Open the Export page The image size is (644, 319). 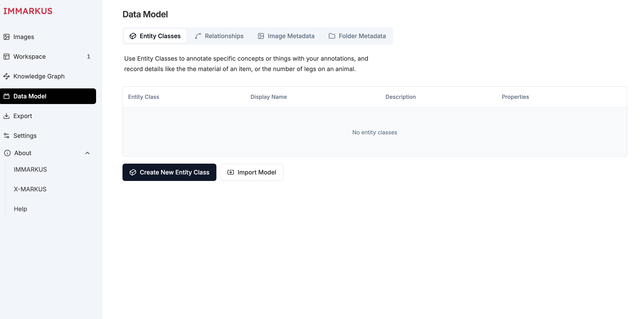pos(48,116)
